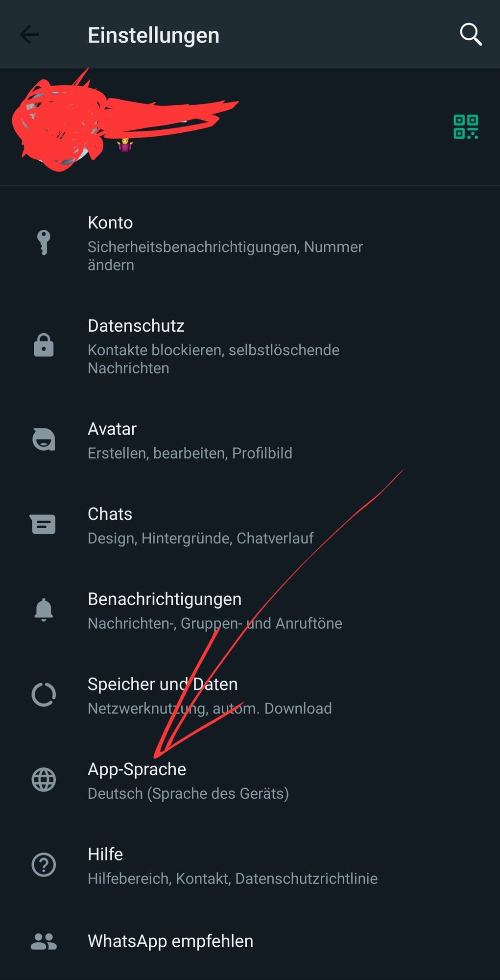Select Speicher und Daten entry
The width and height of the screenshot is (500, 980).
[x=250, y=695]
